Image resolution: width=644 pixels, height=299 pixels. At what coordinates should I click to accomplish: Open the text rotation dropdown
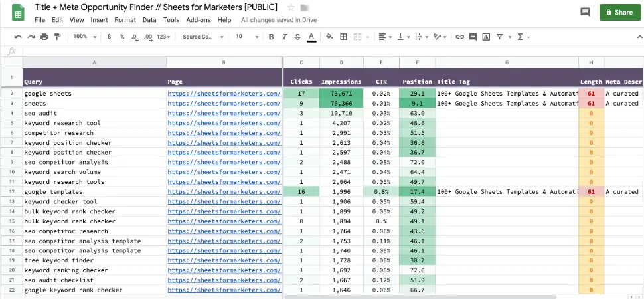pos(440,37)
